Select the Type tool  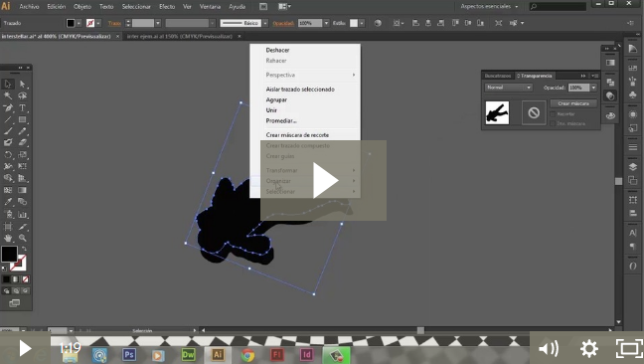point(23,108)
